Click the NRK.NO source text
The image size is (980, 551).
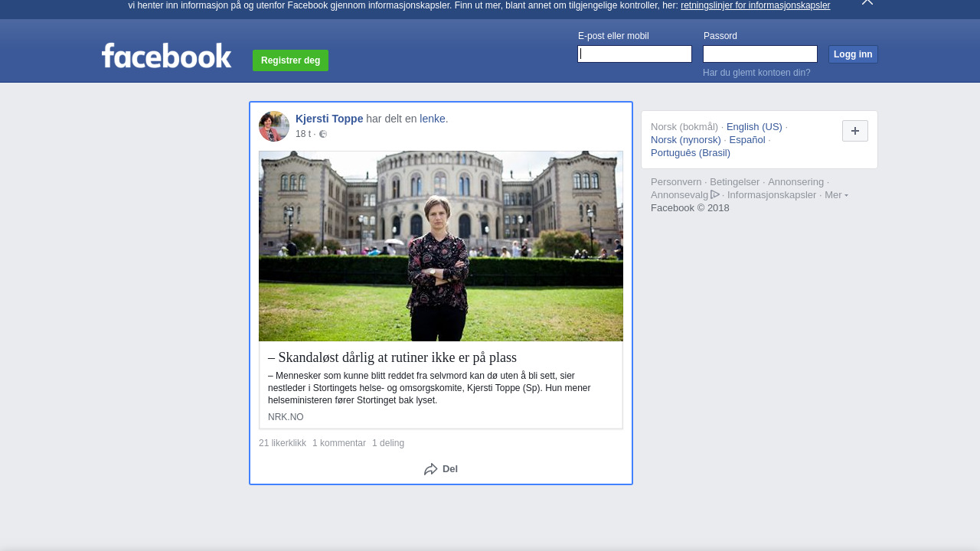pyautogui.click(x=286, y=417)
